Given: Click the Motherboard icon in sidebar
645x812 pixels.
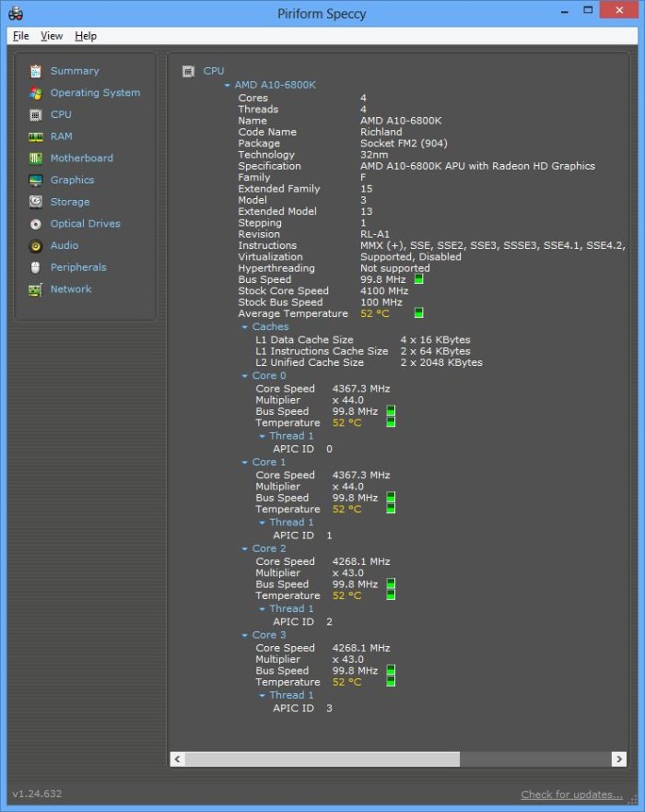Looking at the screenshot, I should coord(35,159).
